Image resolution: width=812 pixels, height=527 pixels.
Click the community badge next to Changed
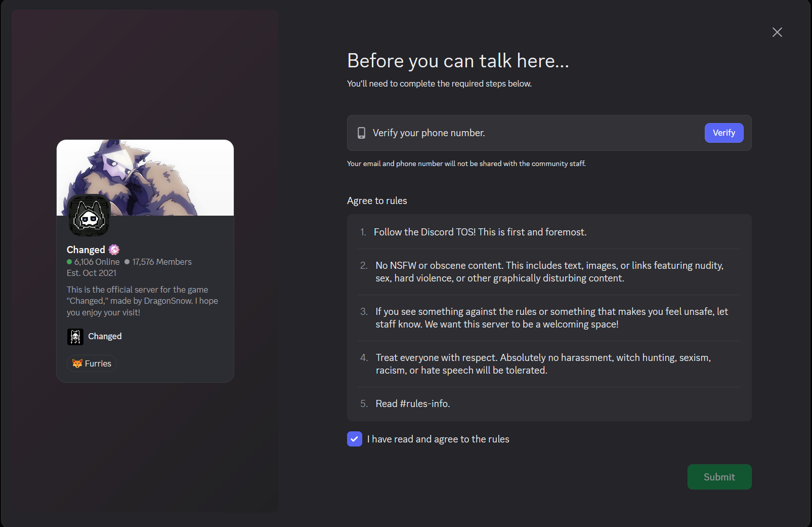point(114,250)
